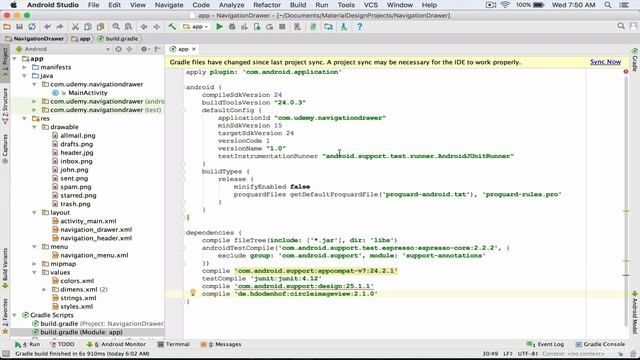
Task: Open the TODO tool window
Action: 62,344
